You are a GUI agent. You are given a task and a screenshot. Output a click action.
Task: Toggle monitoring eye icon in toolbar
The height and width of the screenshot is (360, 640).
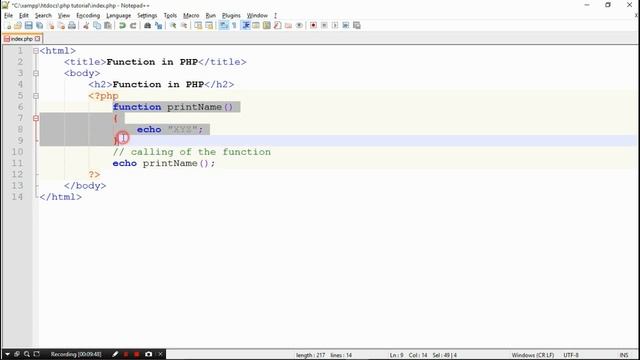[299, 25]
